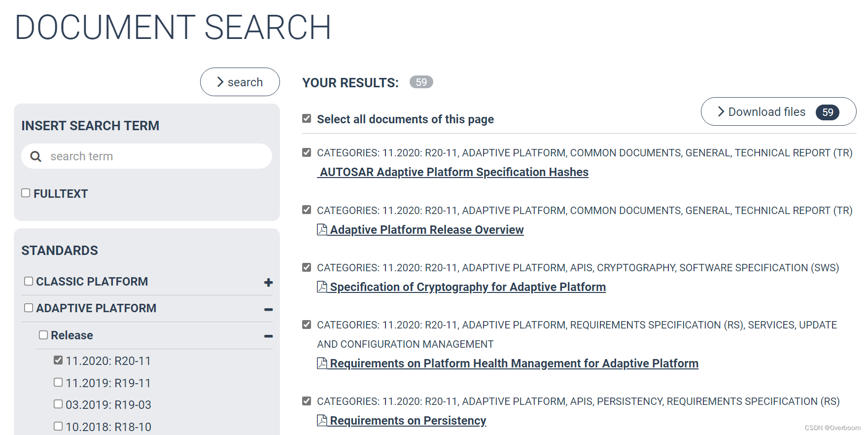Image resolution: width=868 pixels, height=435 pixels.
Task: Collapse ADAPTIVE PLATFORM with minus icon
Action: point(269,309)
